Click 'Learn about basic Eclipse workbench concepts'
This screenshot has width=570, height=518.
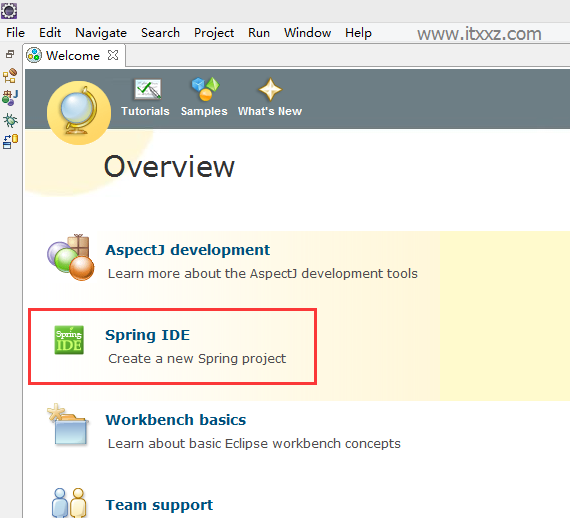254,444
